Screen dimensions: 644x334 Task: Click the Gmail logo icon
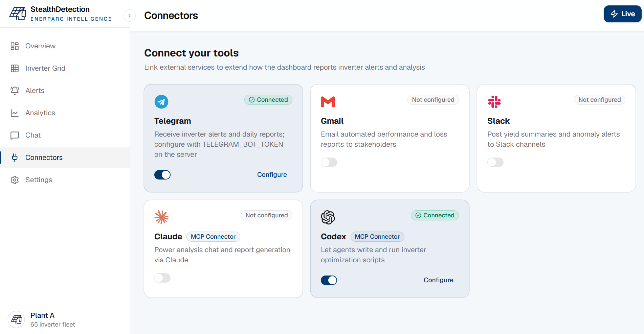tap(328, 102)
